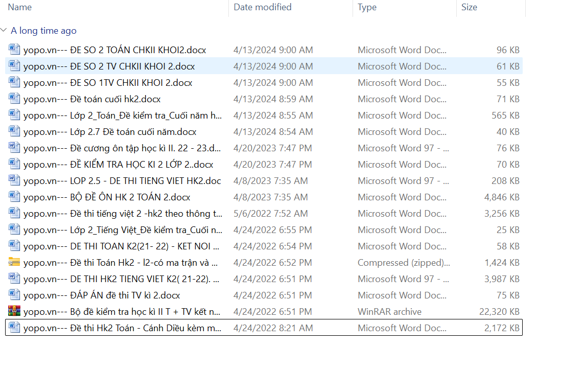Select the DE THI TOAN K2(21- 22) file name

coord(122,246)
